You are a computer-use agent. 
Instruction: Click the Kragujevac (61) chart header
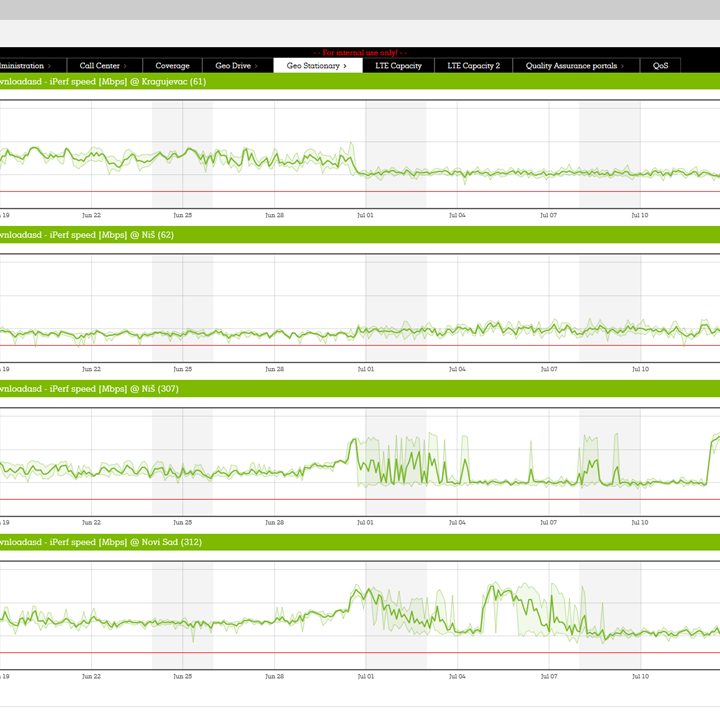tap(103, 81)
